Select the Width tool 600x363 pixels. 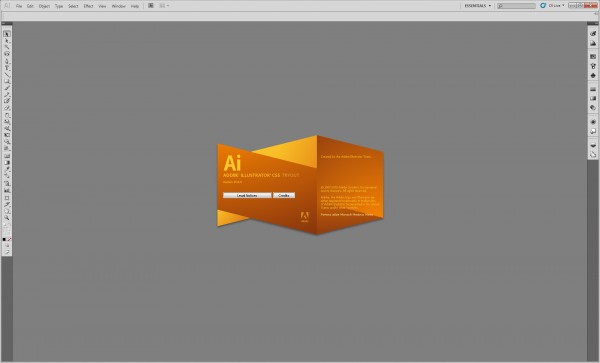7,129
